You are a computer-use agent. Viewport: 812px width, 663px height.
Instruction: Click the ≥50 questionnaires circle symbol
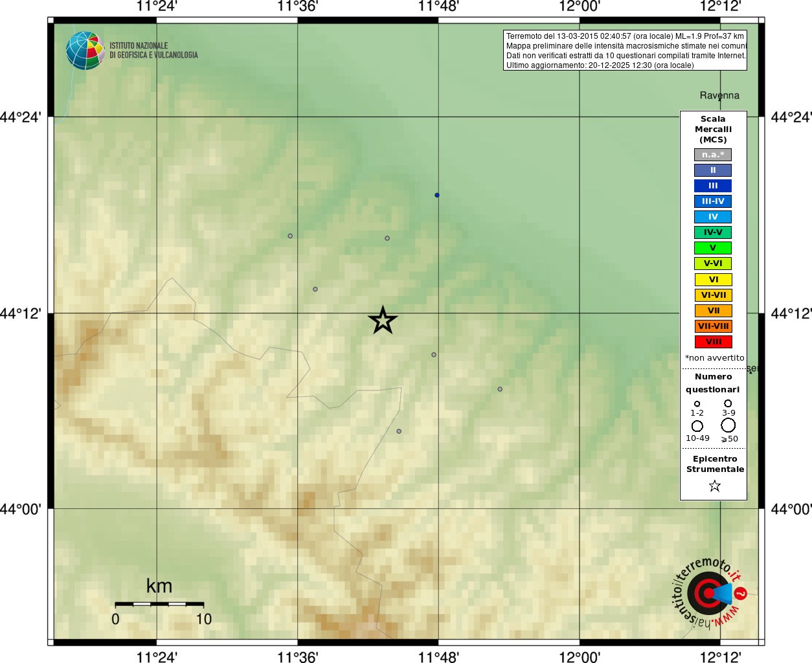pos(728,425)
